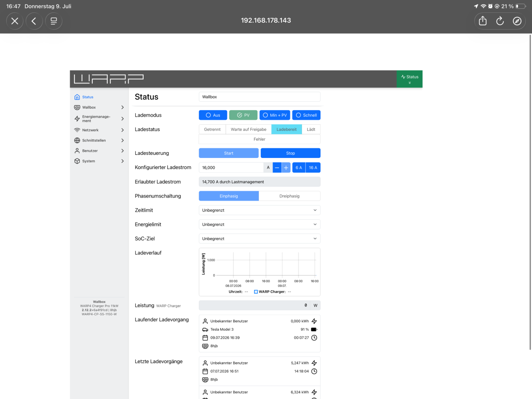
Task: Set charging current with the 6 A button
Action: pyautogui.click(x=299, y=167)
